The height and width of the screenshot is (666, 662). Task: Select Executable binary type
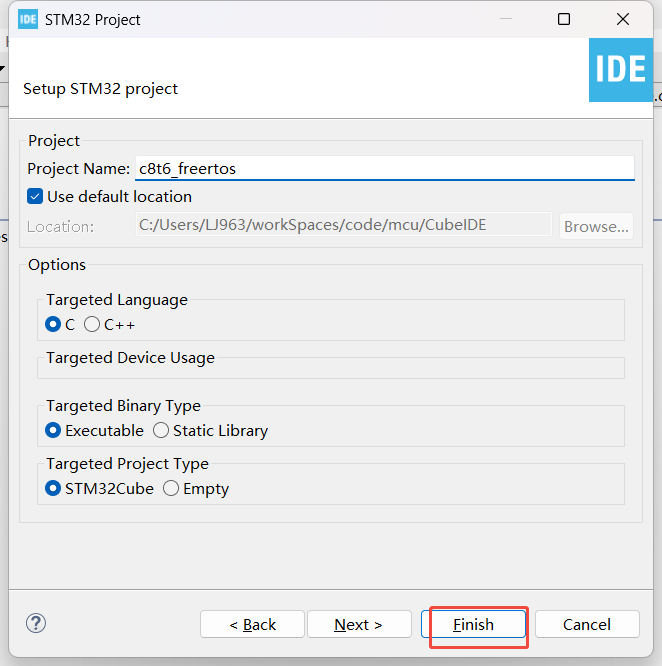point(54,431)
